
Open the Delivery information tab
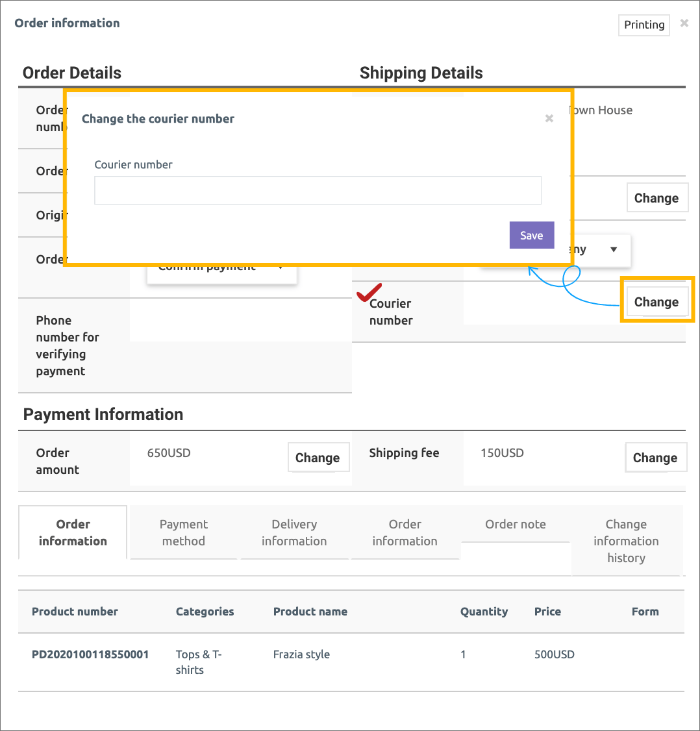(x=294, y=532)
